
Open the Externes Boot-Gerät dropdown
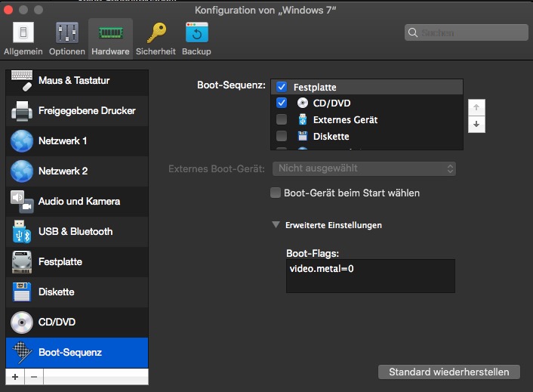[364, 168]
